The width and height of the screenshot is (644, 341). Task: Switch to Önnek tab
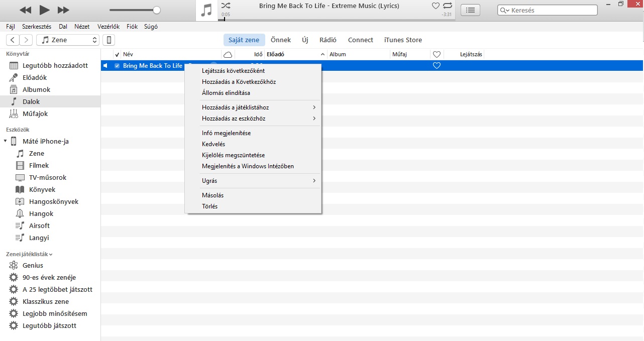tap(281, 40)
